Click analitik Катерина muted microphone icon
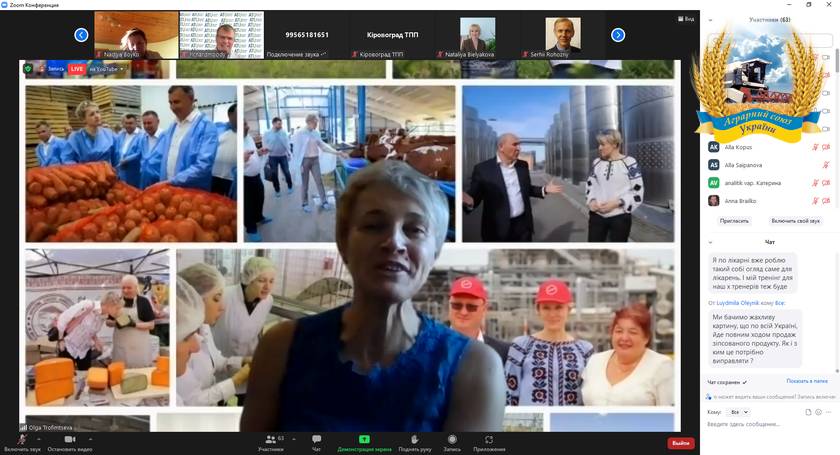The height and width of the screenshot is (455, 840). coord(815,183)
